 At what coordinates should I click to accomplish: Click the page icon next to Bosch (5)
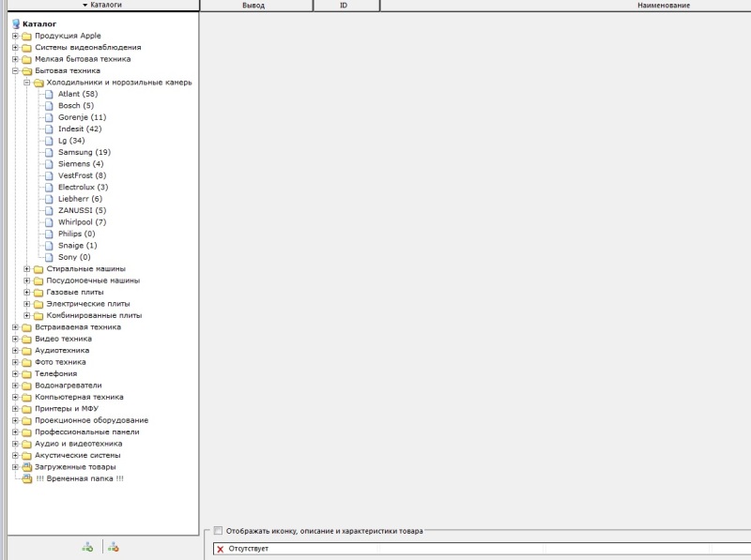pos(49,106)
